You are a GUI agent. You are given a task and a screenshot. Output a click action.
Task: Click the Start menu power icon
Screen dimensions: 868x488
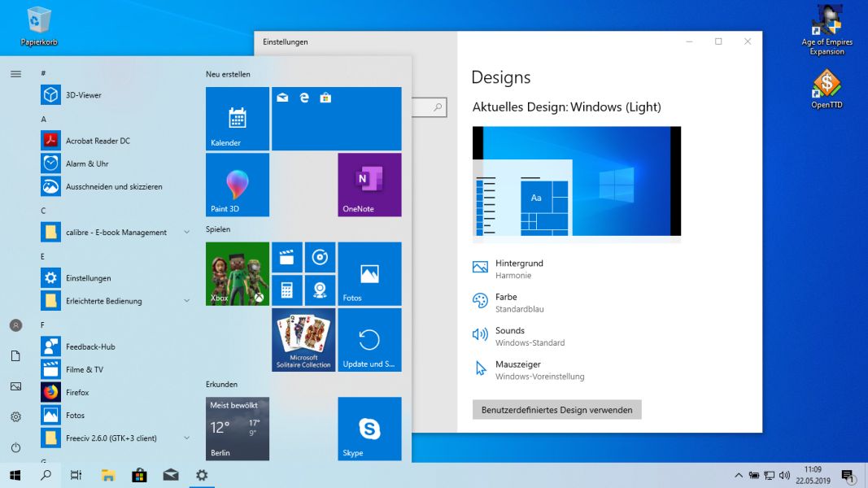pos(15,447)
